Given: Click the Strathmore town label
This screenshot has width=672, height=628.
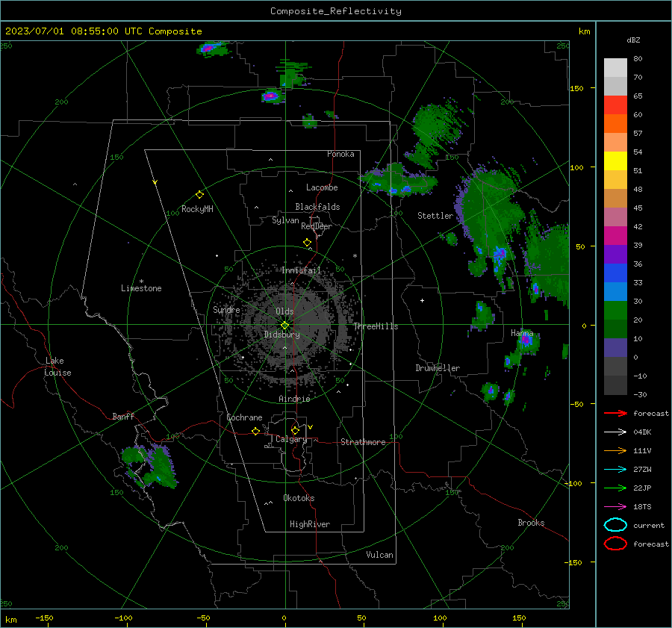Looking at the screenshot, I should (x=364, y=442).
